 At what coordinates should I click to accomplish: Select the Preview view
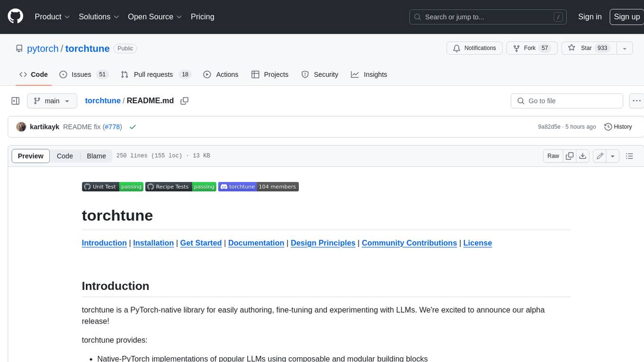coord(31,156)
